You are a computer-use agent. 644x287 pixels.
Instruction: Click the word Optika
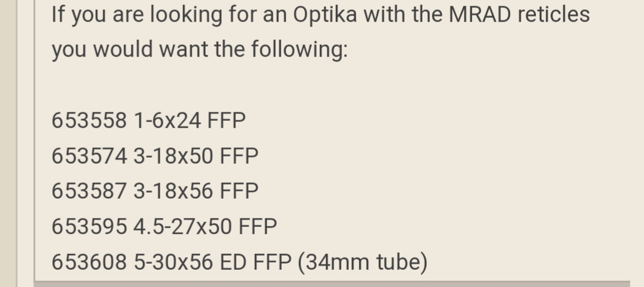point(325,15)
